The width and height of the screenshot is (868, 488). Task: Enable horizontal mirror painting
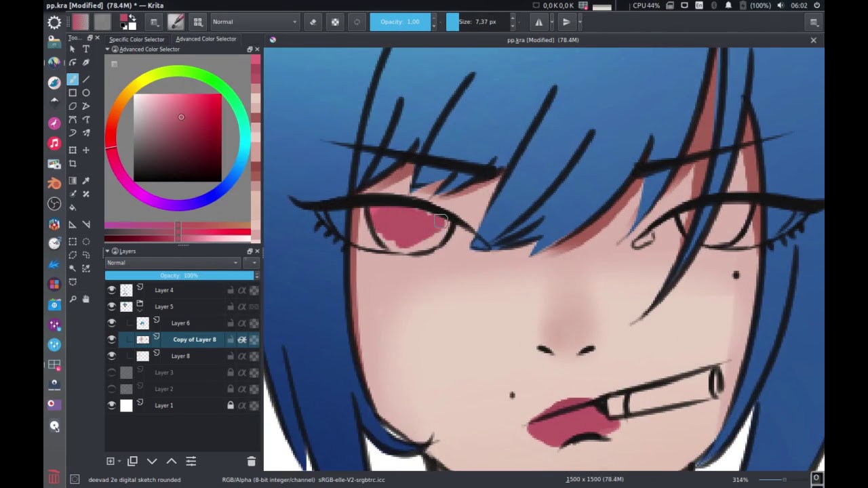pyautogui.click(x=539, y=22)
